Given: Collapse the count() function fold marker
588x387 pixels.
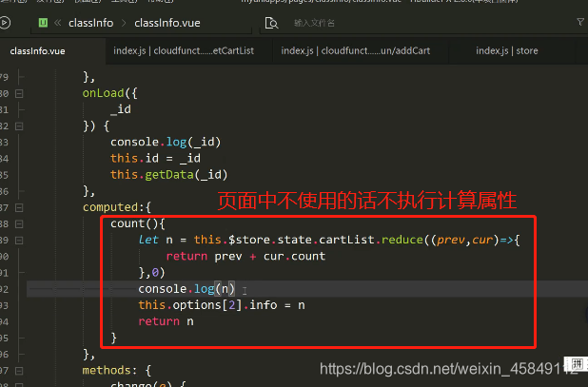Looking at the screenshot, I should click(x=19, y=224).
